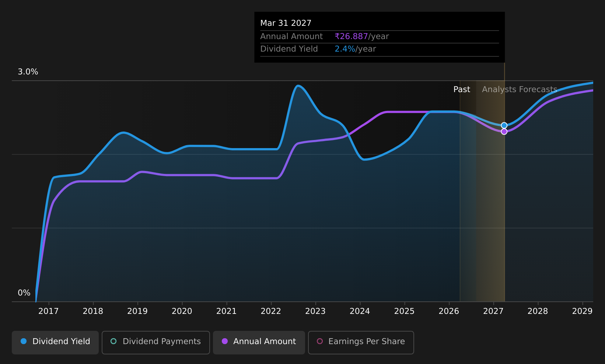Click the 2025 x-axis label

coord(405,311)
